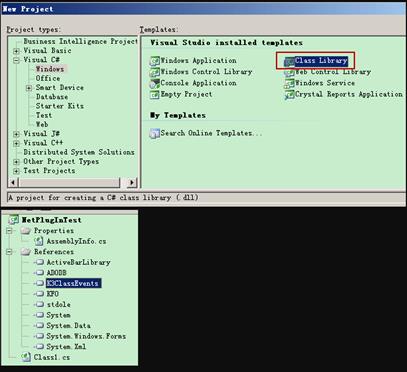Image resolution: width=407 pixels, height=372 pixels.
Task: Select the System.Windows.Forms reference
Action: (86, 336)
